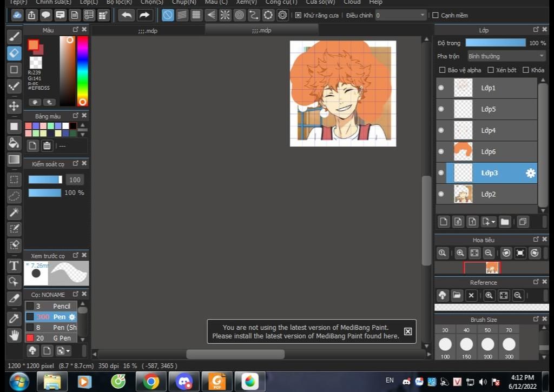Expand the add-layer dropdown arrow
Image resolution: width=554 pixels, height=392 pixels.
pos(493,222)
